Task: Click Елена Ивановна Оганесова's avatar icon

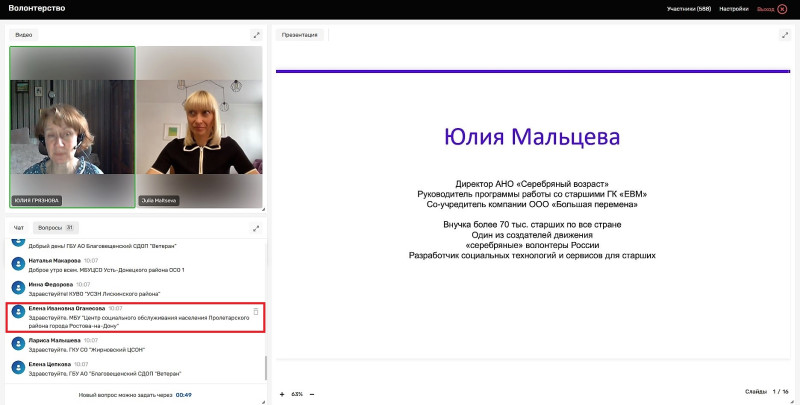Action: [x=18, y=312]
